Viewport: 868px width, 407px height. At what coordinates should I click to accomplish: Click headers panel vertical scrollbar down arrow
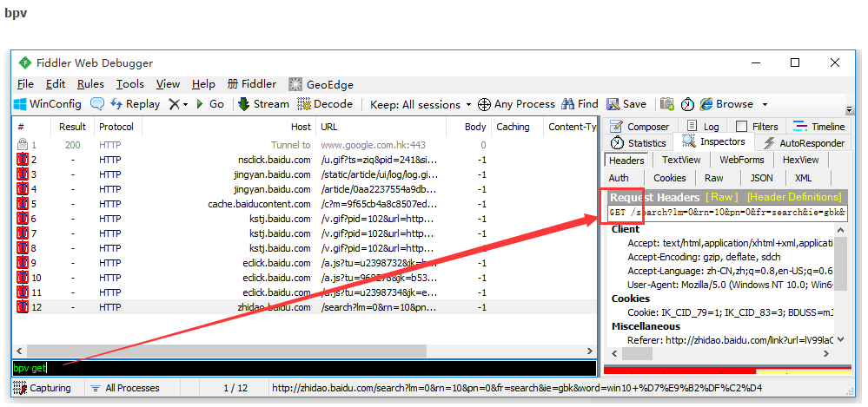841,339
